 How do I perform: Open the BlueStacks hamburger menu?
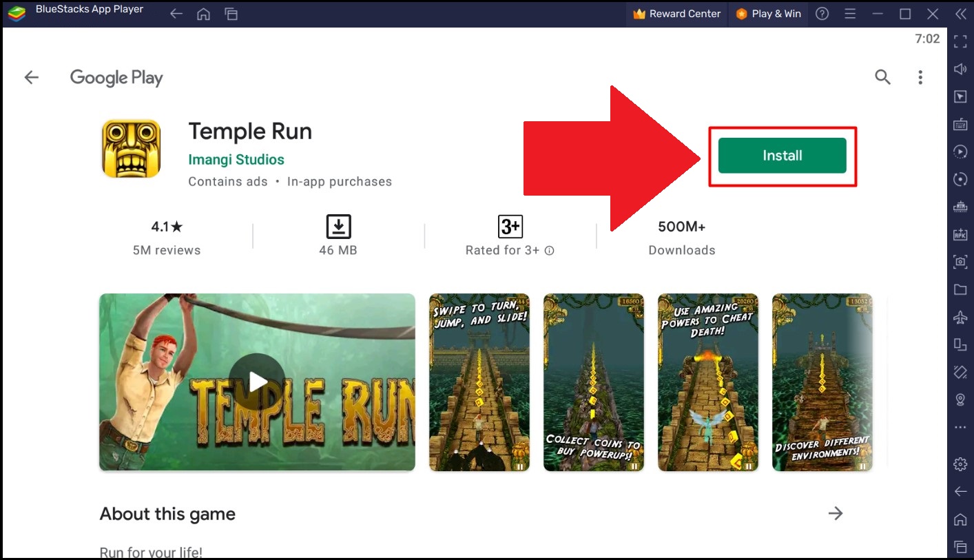pos(851,13)
